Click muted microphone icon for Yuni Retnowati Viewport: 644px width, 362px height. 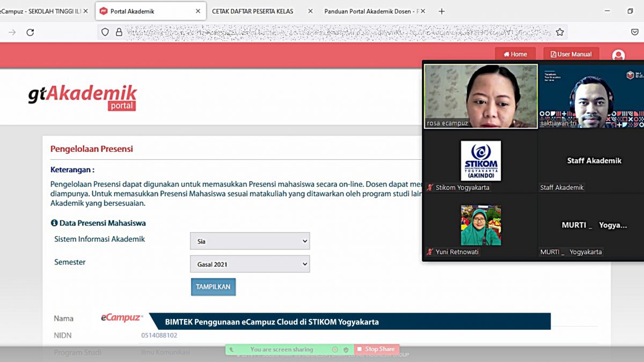coord(430,252)
